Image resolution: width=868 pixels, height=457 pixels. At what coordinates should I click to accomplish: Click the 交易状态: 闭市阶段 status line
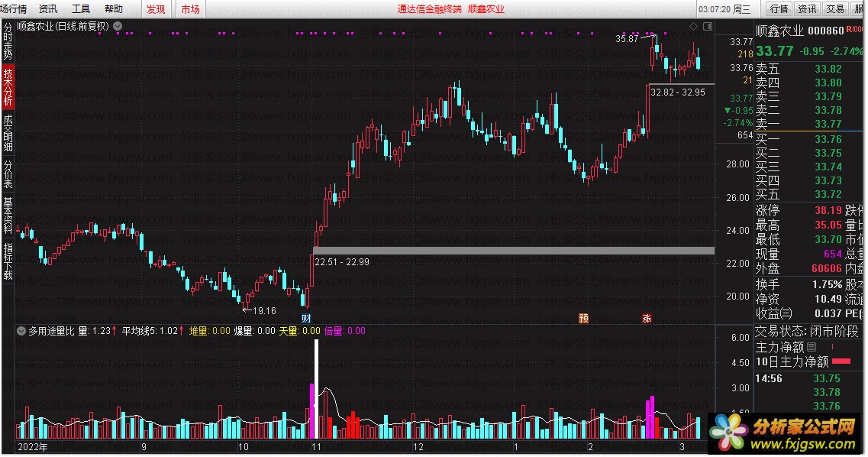[x=807, y=331]
